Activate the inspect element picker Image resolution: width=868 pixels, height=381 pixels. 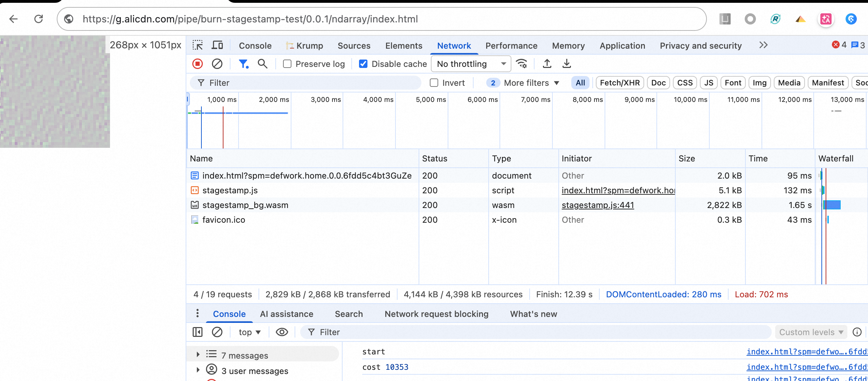[198, 45]
